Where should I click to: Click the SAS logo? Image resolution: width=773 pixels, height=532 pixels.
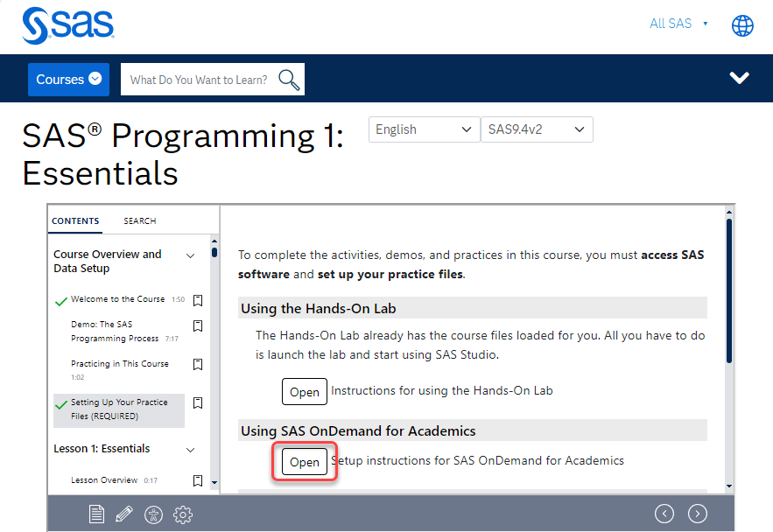point(67,25)
